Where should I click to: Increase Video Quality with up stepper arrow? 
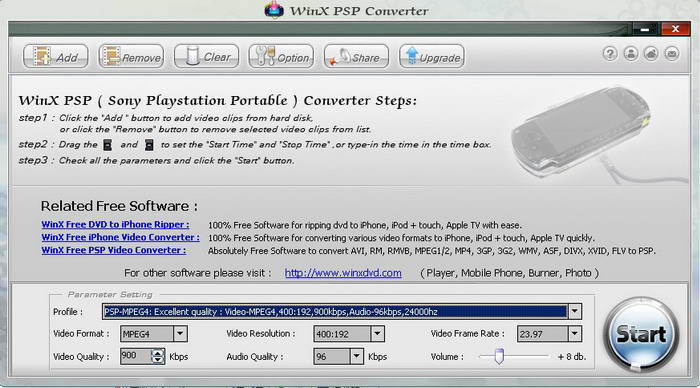click(158, 353)
